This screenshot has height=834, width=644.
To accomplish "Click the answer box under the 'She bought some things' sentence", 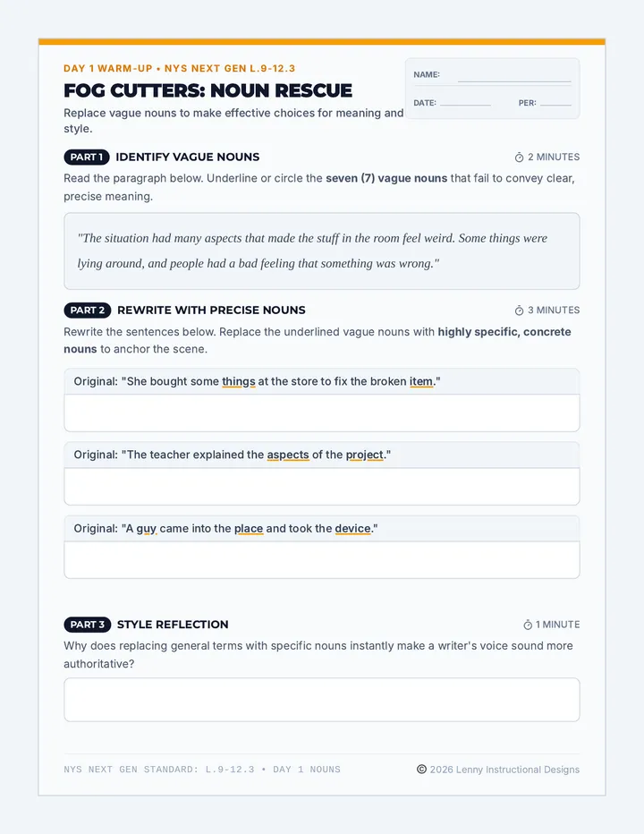I will (x=322, y=413).
